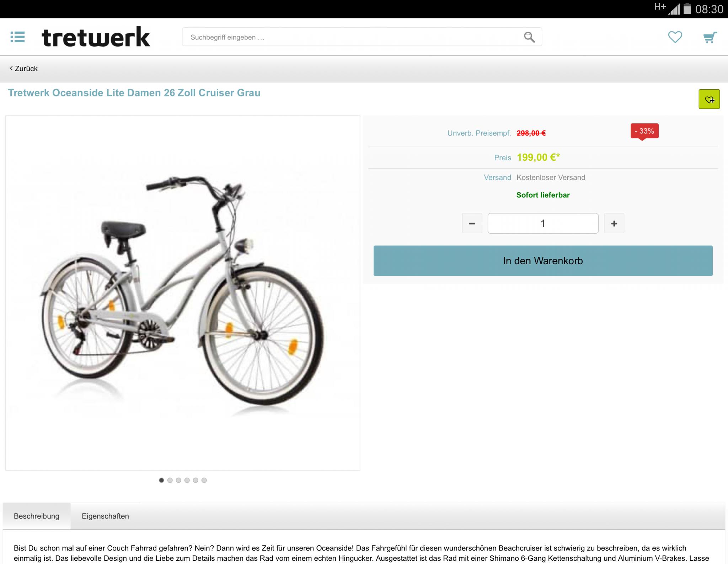Switch to the Eigenschaften tab
This screenshot has height=564, width=728.
point(105,516)
